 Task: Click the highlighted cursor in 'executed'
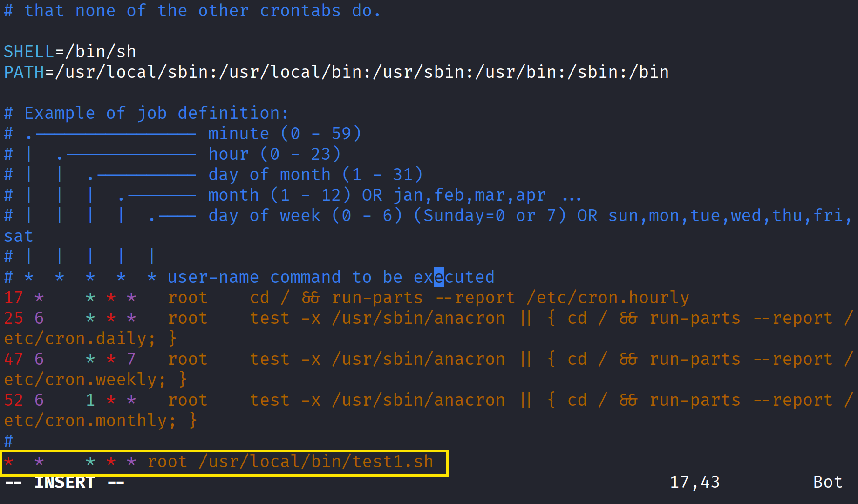[439, 277]
